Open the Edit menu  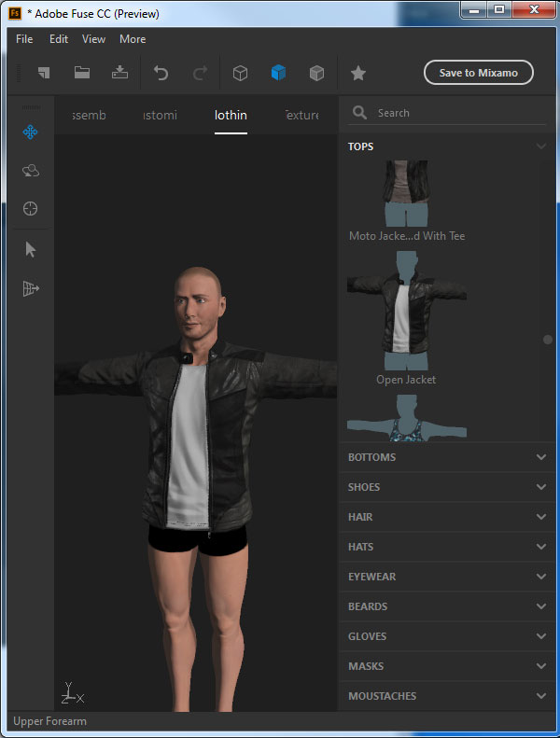pos(59,39)
